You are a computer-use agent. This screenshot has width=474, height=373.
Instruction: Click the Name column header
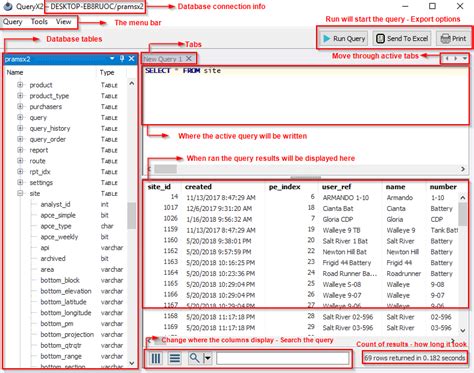[15, 72]
